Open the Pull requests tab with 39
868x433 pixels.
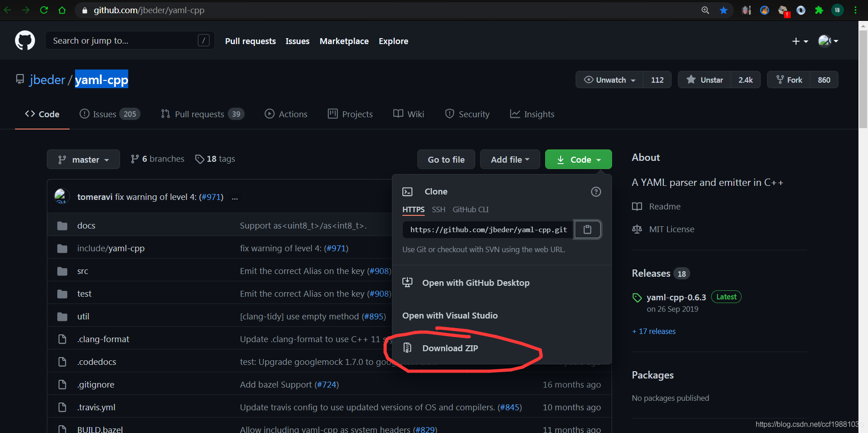click(x=202, y=114)
